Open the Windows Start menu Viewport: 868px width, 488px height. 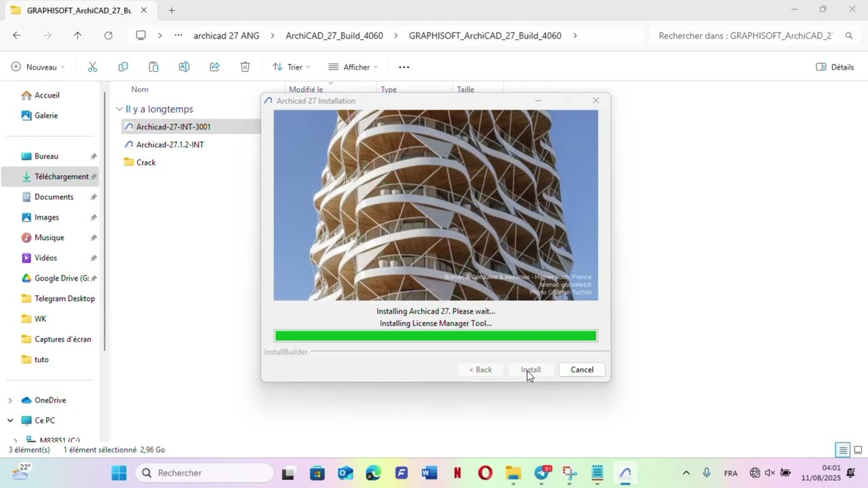pos(119,472)
